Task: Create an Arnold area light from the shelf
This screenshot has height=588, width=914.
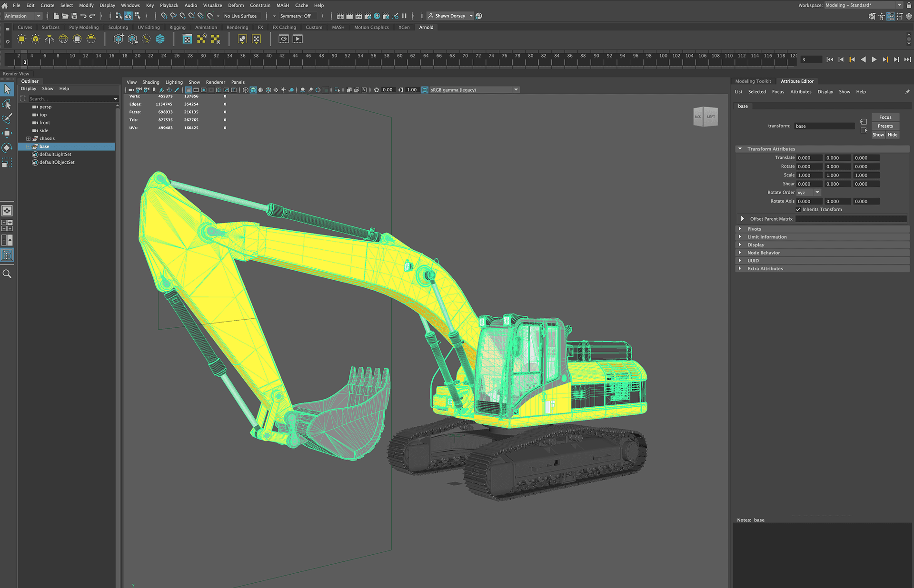Action: [21, 39]
